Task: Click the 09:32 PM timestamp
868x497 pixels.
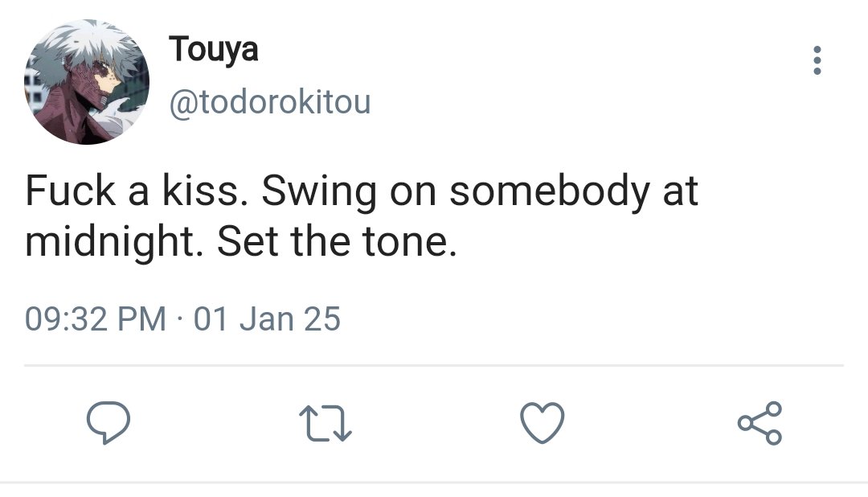Action: coord(96,319)
